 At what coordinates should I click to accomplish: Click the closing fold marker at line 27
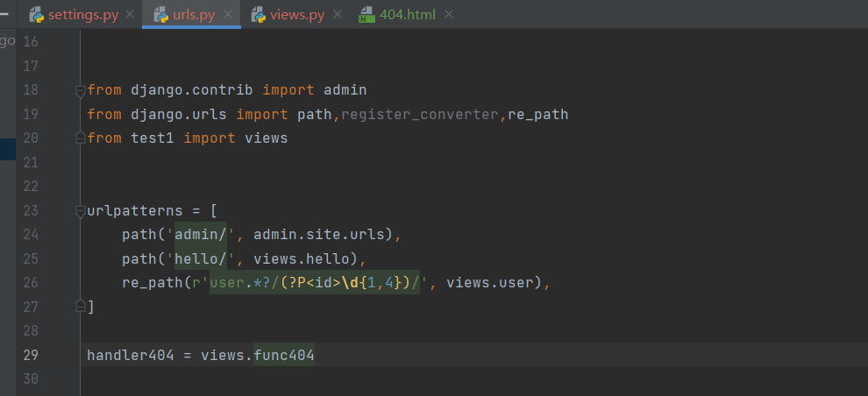coord(81,307)
